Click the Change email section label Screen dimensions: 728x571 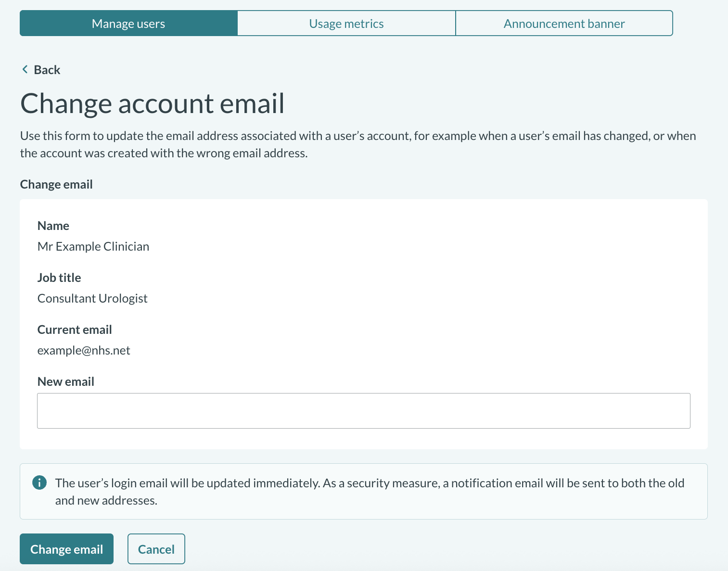tap(56, 184)
